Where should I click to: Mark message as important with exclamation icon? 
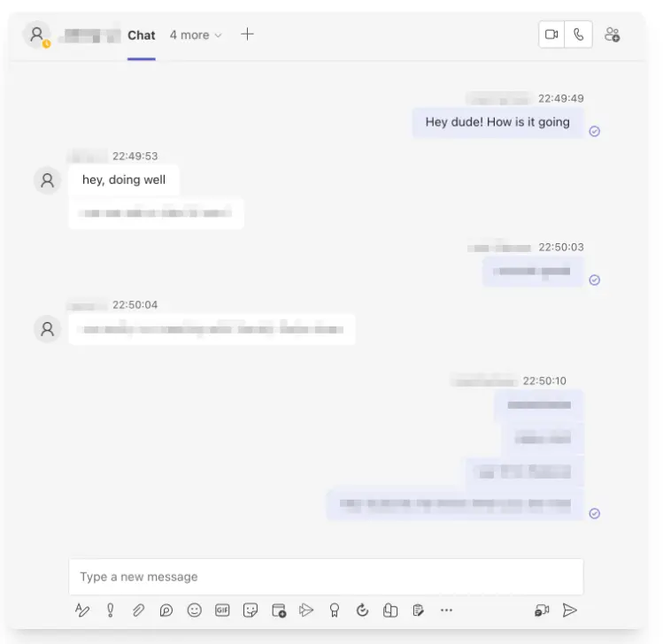pyautogui.click(x=111, y=610)
